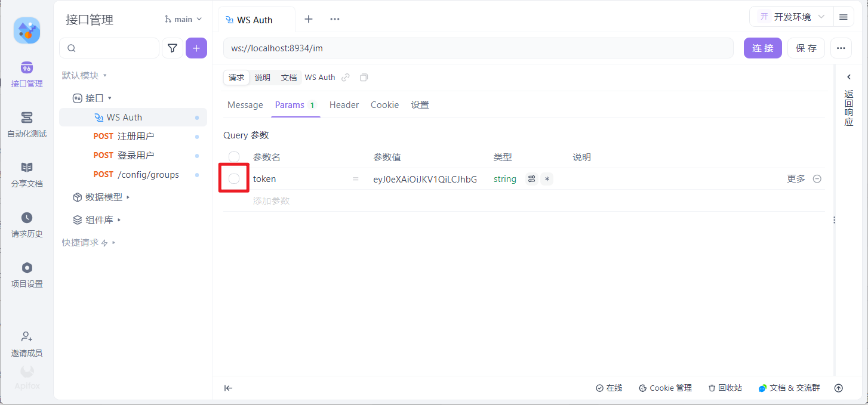868x405 pixels.
Task: Click the 添加参数 input row
Action: tap(524, 201)
